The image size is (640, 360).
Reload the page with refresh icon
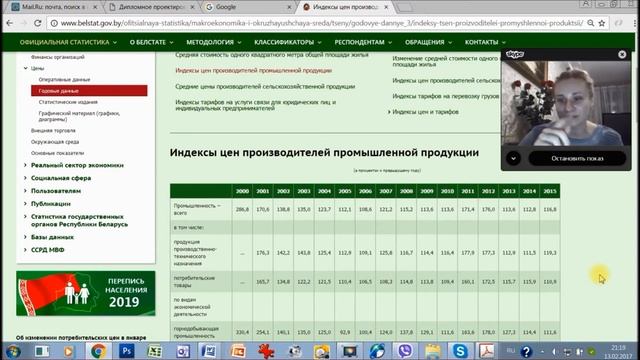click(x=38, y=23)
